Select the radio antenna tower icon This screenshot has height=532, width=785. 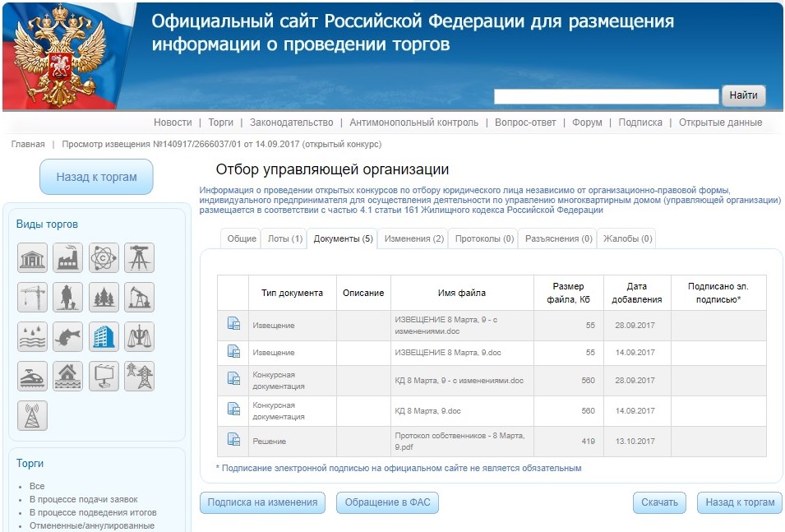pyautogui.click(x=33, y=415)
